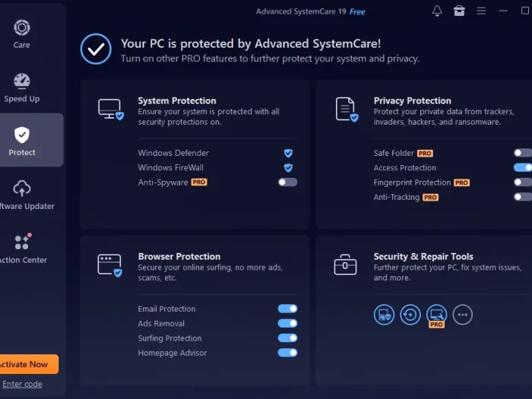Launch the PC shield security tool icon

point(384,315)
